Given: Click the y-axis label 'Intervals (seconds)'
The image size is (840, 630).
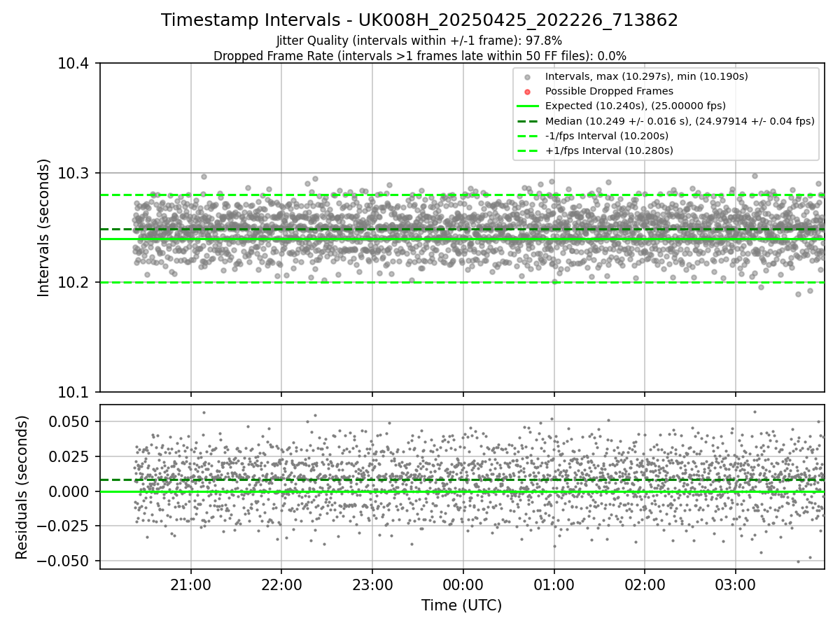Looking at the screenshot, I should click(x=44, y=227).
